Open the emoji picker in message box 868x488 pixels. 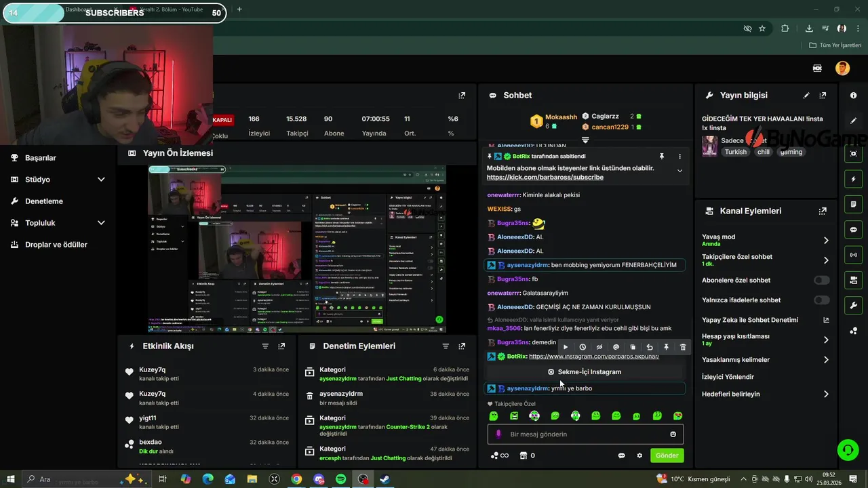click(x=673, y=434)
